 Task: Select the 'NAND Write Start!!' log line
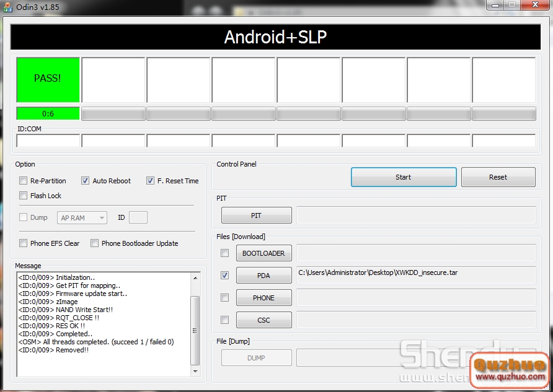pyautogui.click(x=65, y=310)
